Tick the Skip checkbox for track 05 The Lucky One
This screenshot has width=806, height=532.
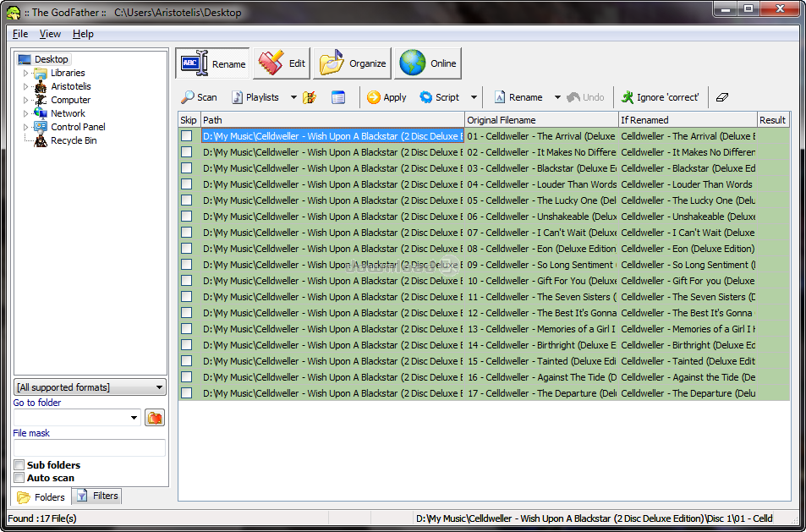click(x=187, y=200)
